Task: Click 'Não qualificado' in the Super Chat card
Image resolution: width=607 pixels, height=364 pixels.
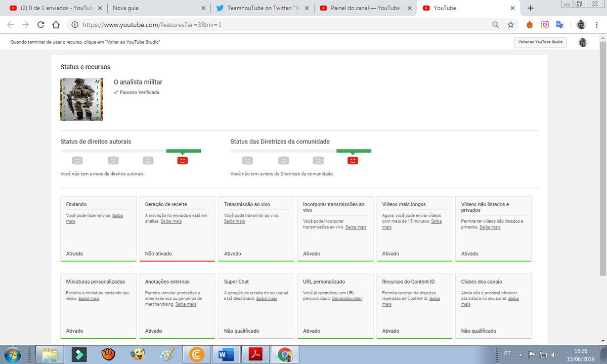Action: tap(242, 331)
